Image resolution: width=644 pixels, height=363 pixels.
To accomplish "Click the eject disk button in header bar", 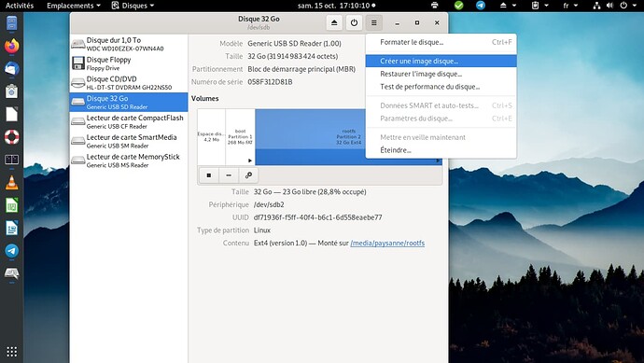I will tap(334, 23).
